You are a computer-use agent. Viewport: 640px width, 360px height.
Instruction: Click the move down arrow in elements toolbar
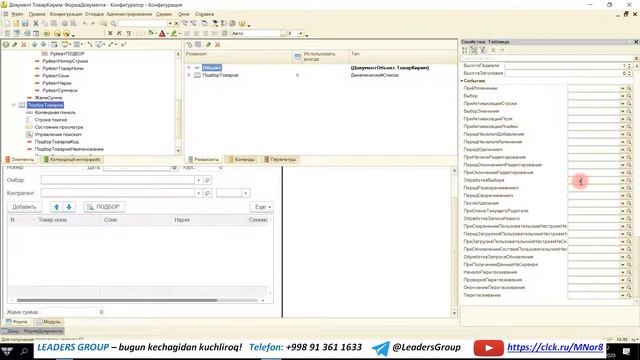(43, 44)
